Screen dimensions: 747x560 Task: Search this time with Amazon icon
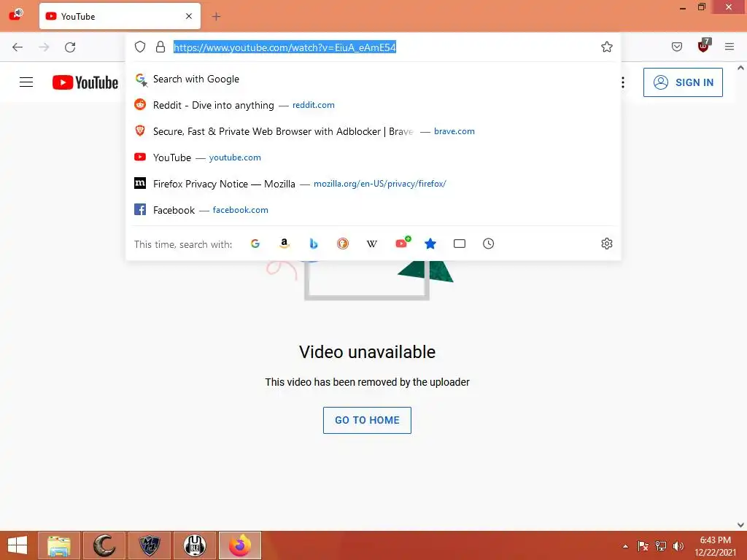tap(285, 244)
